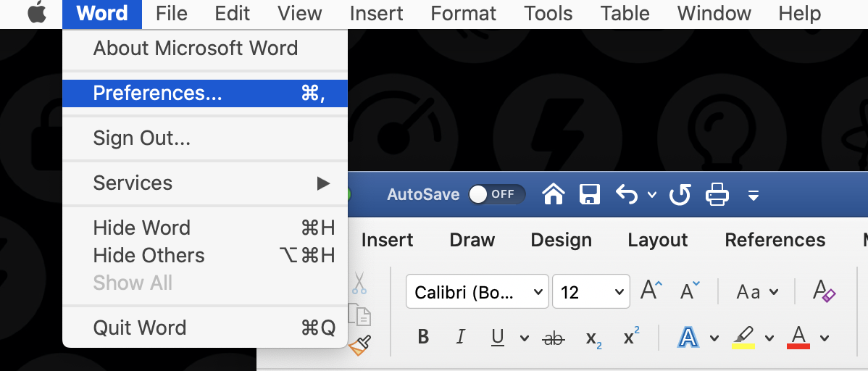The height and width of the screenshot is (371, 868).
Task: Click the Home icon in title bar
Action: click(554, 194)
